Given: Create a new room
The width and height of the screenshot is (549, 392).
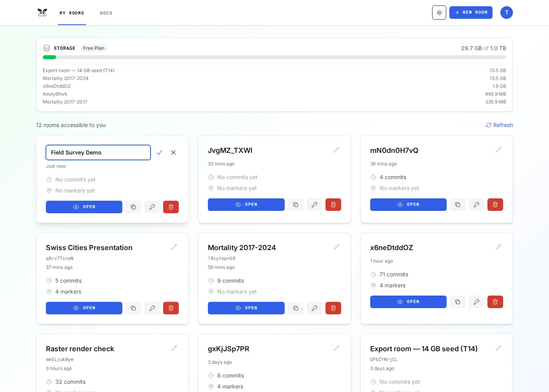Looking at the screenshot, I should [x=471, y=13].
